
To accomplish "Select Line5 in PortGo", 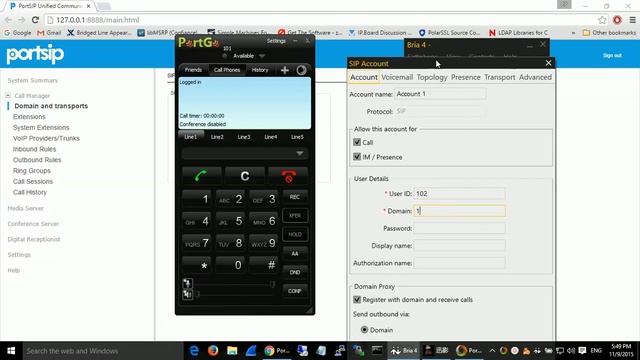I will [x=298, y=137].
